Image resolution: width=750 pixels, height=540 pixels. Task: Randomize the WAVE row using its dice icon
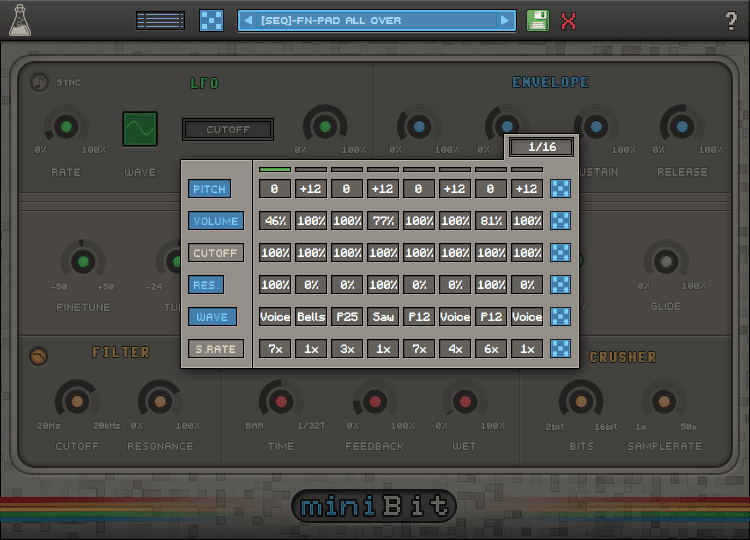(562, 317)
